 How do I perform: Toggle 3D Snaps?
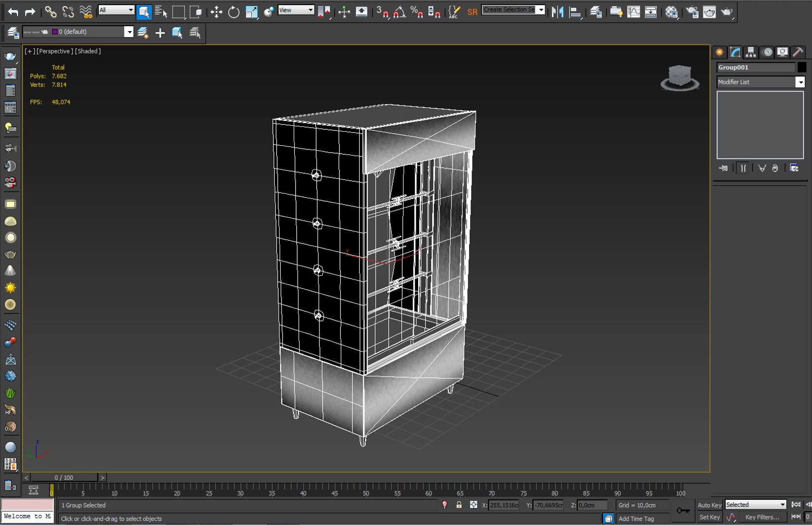[x=382, y=12]
